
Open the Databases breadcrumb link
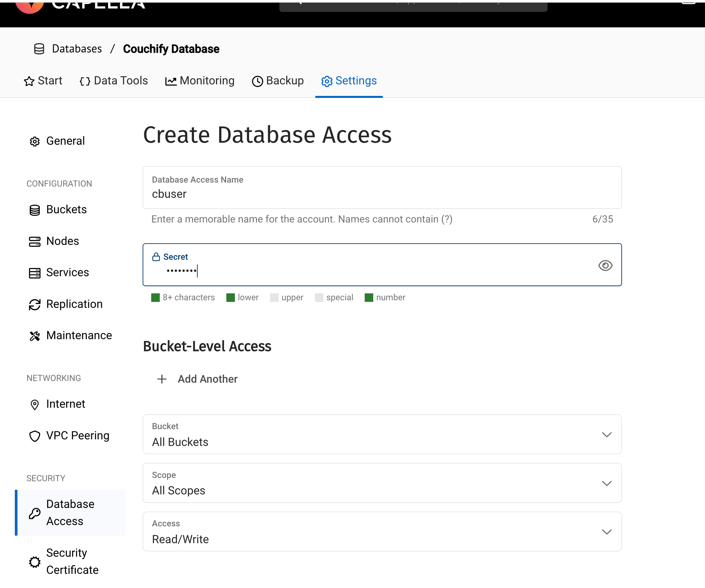pyautogui.click(x=77, y=49)
